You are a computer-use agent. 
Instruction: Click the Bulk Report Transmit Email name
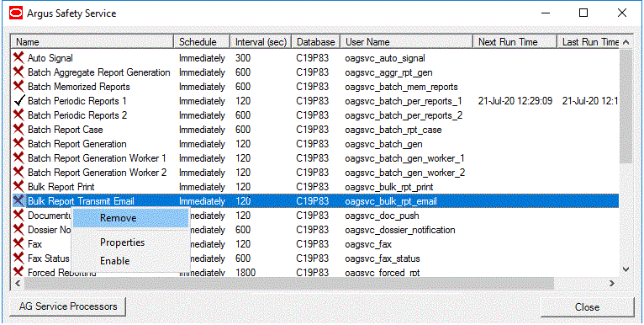coord(81,201)
